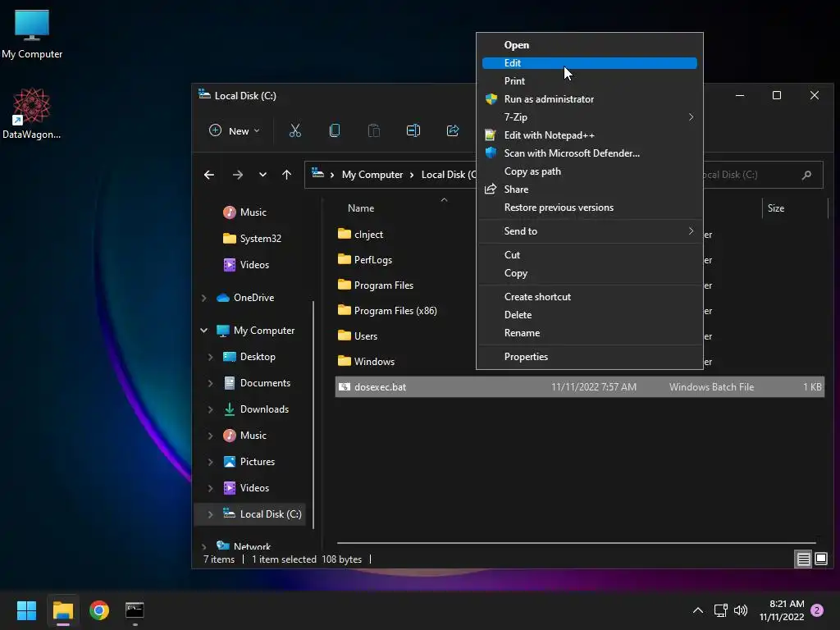The width and height of the screenshot is (840, 630).
Task: Select the clnject folder
Action: [361, 235]
